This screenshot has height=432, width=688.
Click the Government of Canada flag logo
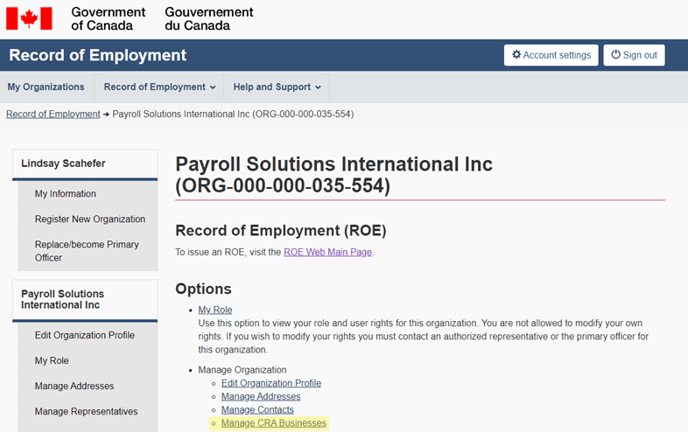pyautogui.click(x=29, y=18)
